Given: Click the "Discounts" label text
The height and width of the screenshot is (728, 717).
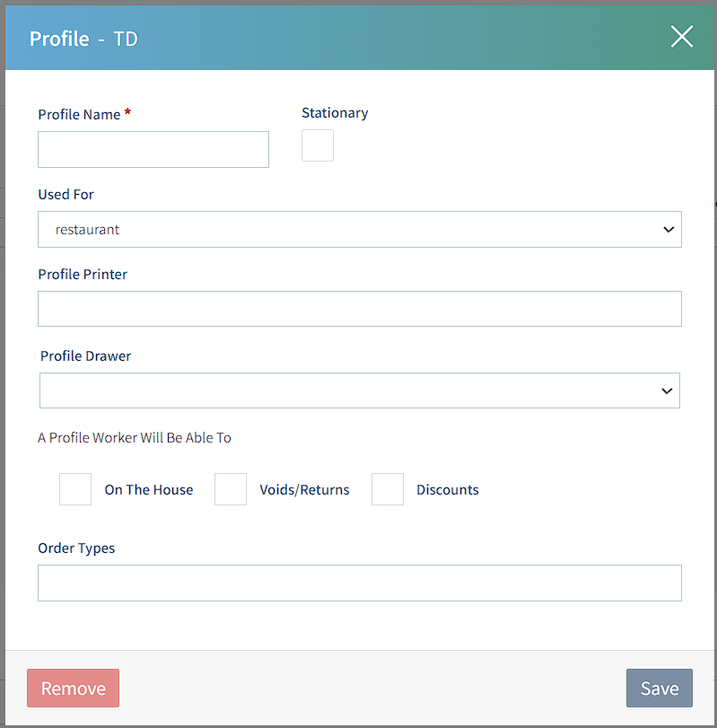Looking at the screenshot, I should (x=447, y=490).
